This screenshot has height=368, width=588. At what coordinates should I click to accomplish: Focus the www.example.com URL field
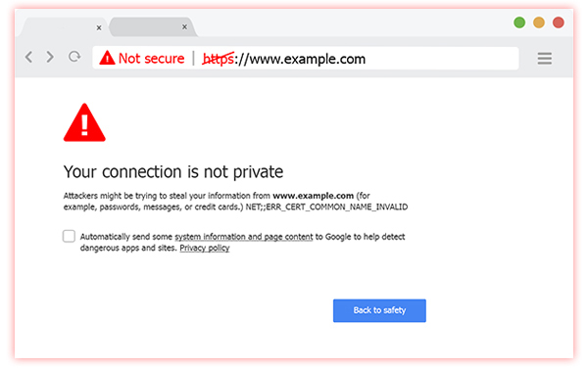pyautogui.click(x=306, y=59)
